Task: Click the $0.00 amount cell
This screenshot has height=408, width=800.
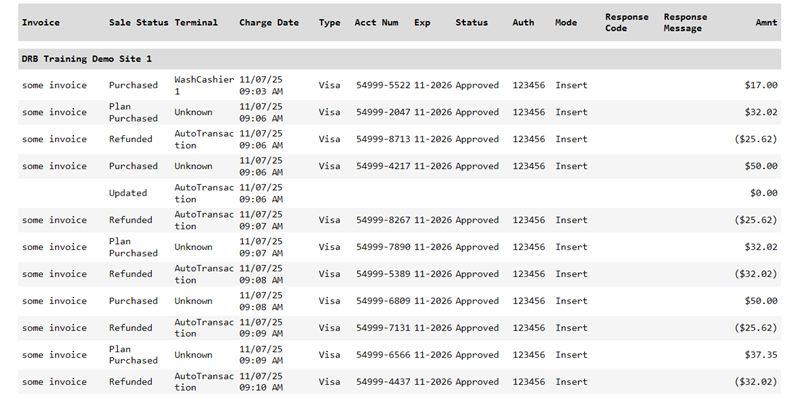Action: coord(764,193)
